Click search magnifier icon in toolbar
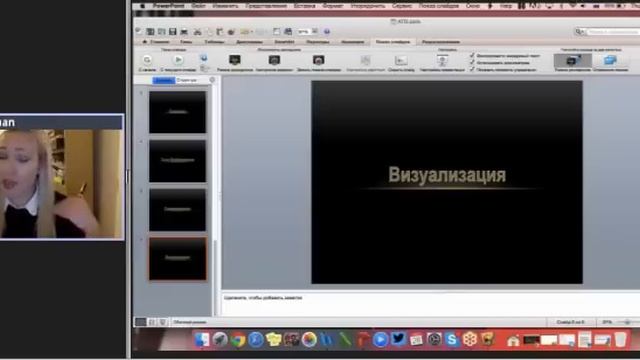 [579, 31]
